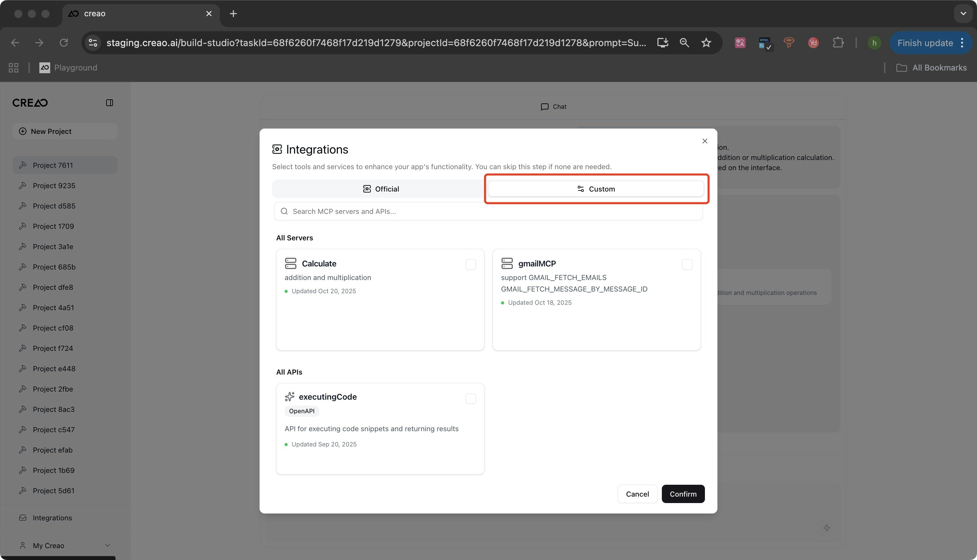The image size is (977, 560).
Task: Collapse the sidebar panel icon
Action: coord(109,103)
